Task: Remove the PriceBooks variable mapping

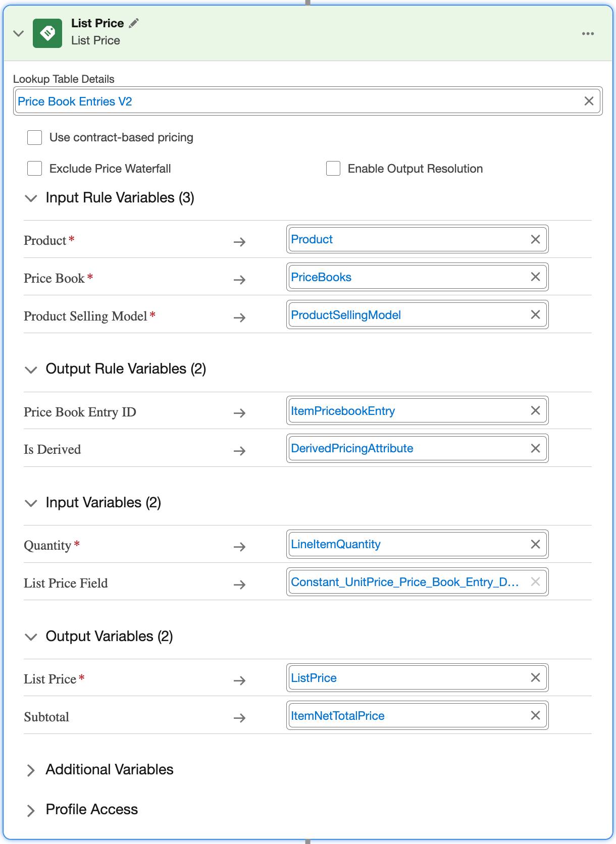Action: [x=536, y=277]
